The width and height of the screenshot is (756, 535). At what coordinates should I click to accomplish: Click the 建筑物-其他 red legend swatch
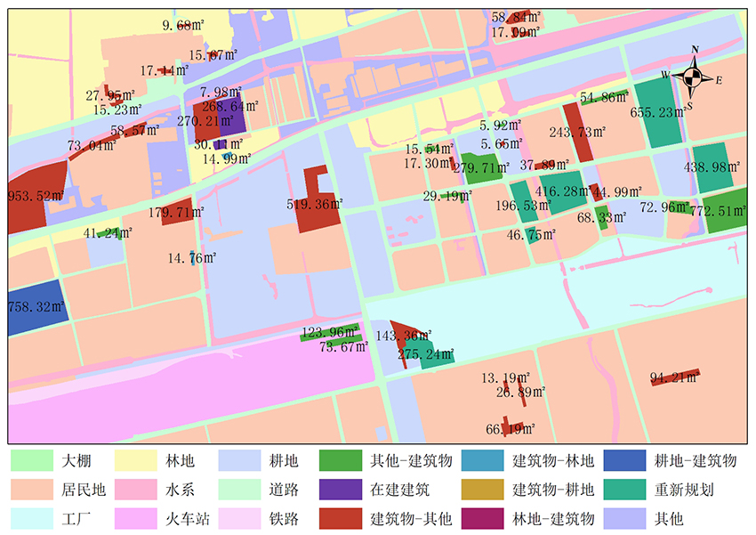tap(337, 518)
